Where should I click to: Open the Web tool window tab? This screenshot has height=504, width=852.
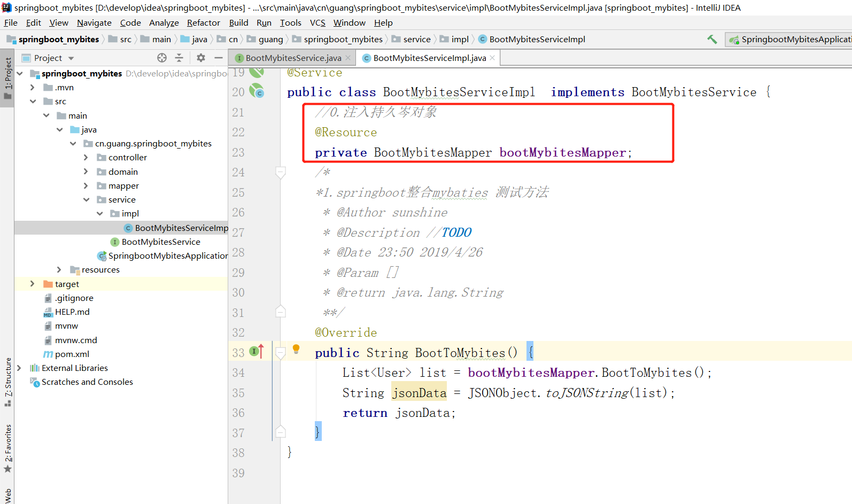7,495
